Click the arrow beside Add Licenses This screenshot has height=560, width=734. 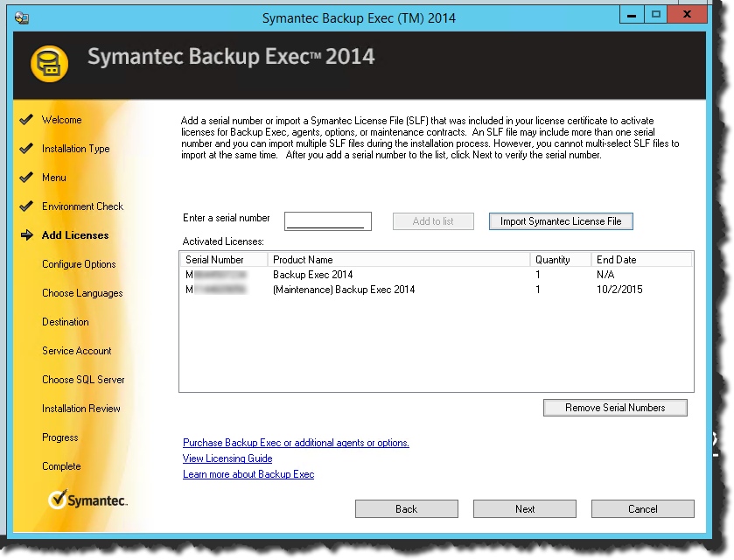point(26,235)
